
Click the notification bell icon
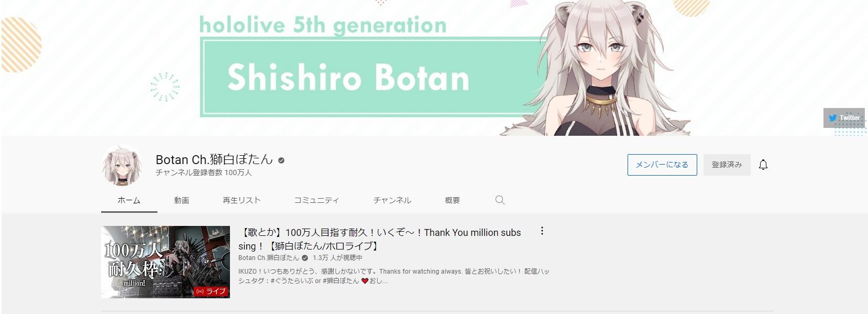(x=763, y=165)
